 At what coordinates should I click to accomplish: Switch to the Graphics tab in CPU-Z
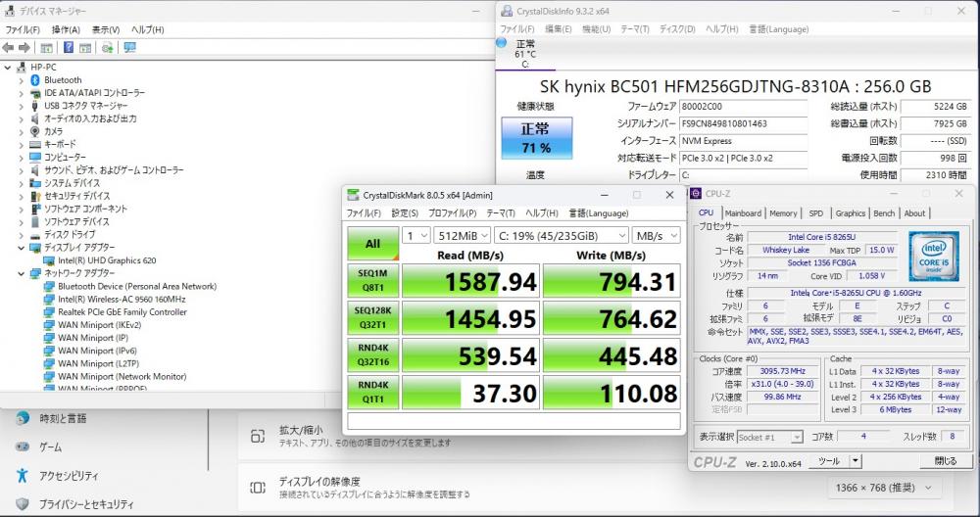(x=850, y=212)
